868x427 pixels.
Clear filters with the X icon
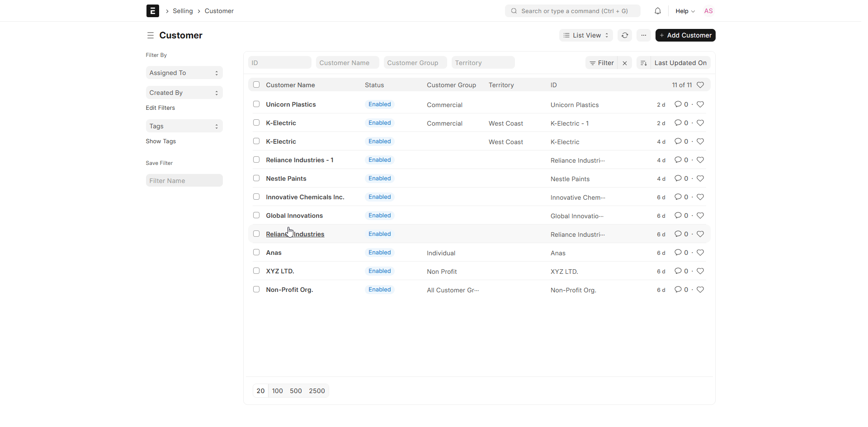pos(625,63)
